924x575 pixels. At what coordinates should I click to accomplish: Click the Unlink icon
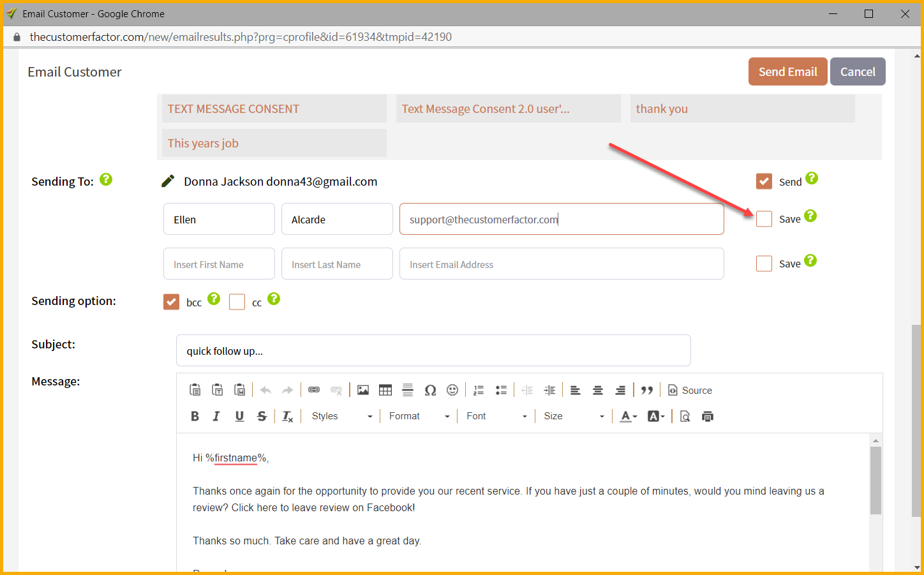tap(336, 390)
